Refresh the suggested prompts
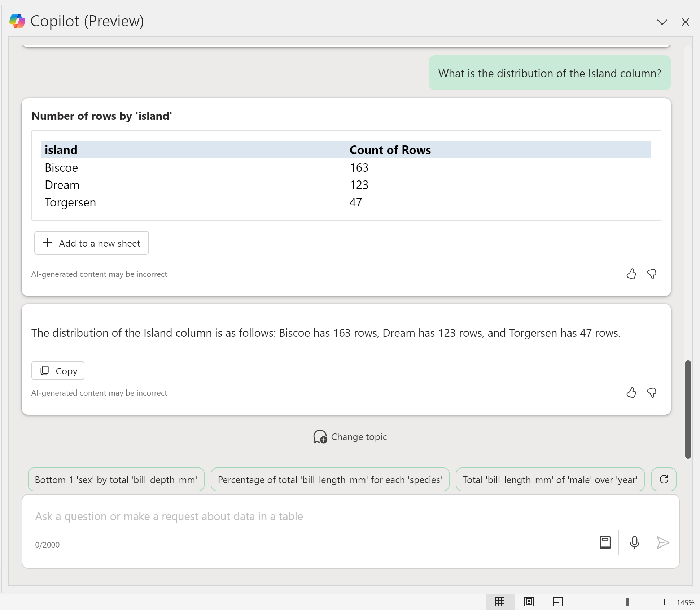700x610 pixels. coord(664,479)
